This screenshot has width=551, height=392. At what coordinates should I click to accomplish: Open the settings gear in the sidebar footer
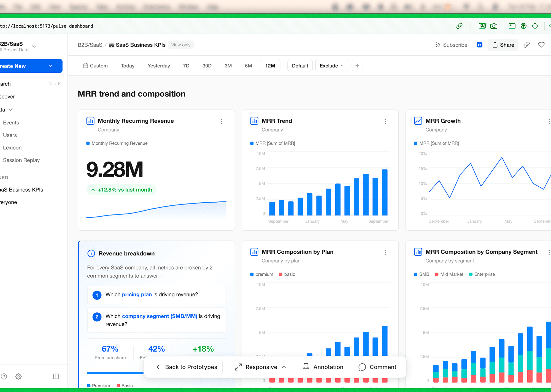(18, 376)
